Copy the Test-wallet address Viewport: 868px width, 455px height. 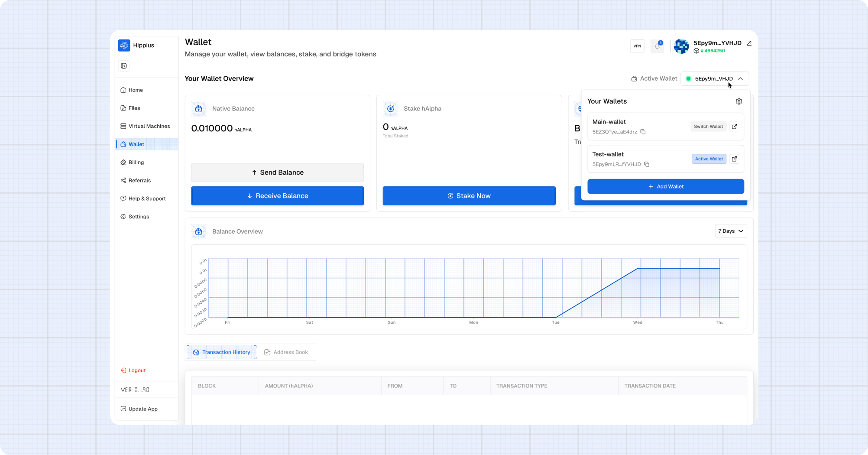646,164
